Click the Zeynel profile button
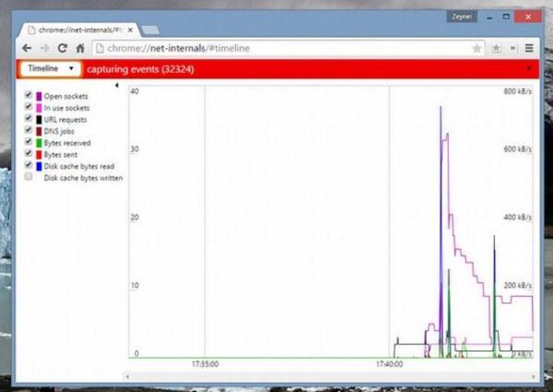Image resolution: width=553 pixels, height=392 pixels. click(462, 15)
